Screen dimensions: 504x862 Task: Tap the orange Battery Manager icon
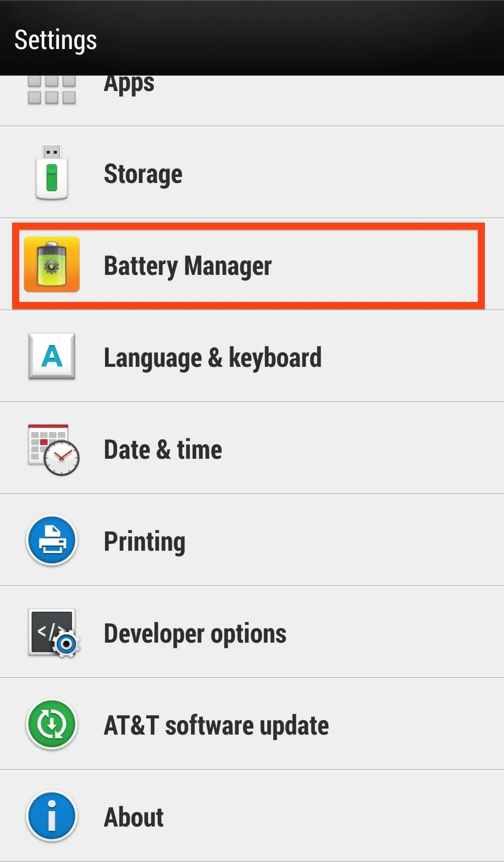tap(52, 265)
